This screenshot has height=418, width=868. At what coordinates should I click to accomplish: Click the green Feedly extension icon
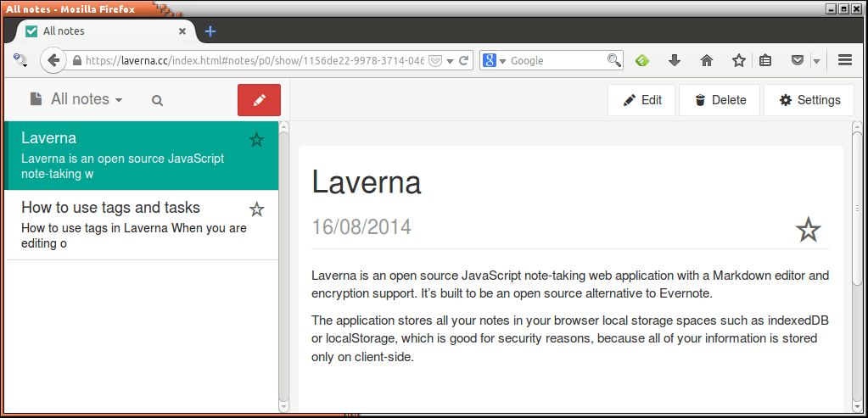click(642, 60)
